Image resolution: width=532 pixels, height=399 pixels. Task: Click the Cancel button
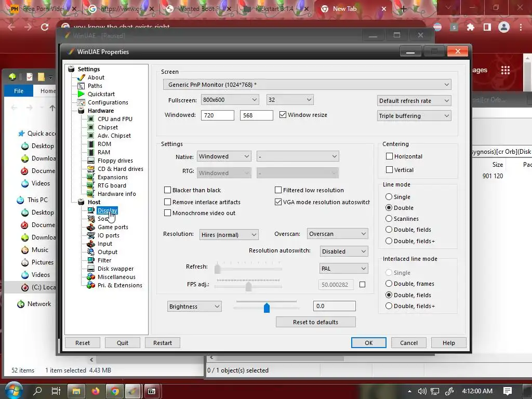(x=408, y=343)
